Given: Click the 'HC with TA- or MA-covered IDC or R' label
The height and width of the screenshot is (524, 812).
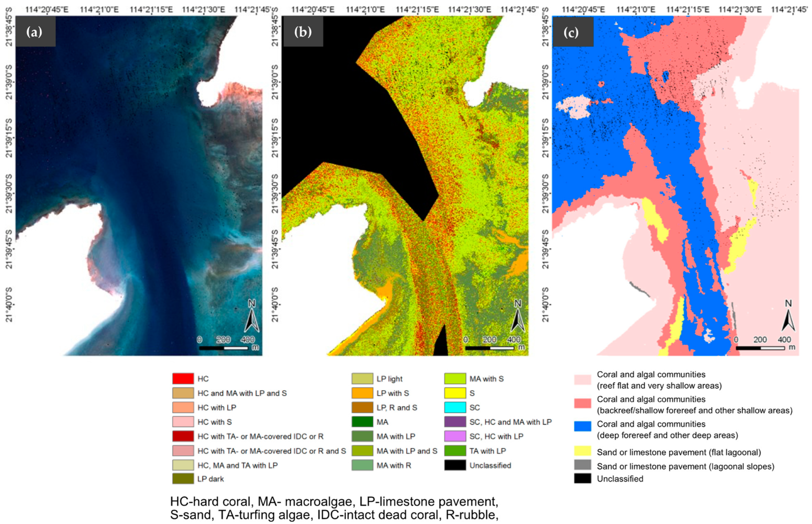Looking at the screenshot, I should coord(260,436).
